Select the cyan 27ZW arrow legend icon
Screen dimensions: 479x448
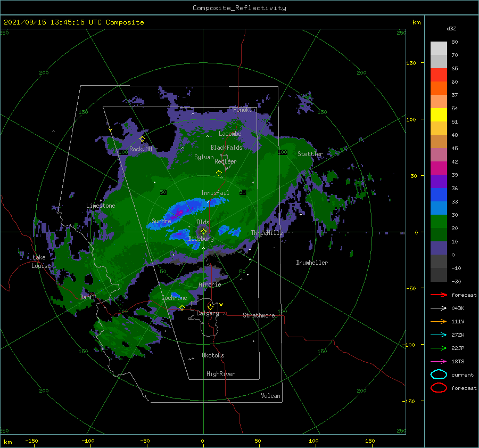click(439, 335)
